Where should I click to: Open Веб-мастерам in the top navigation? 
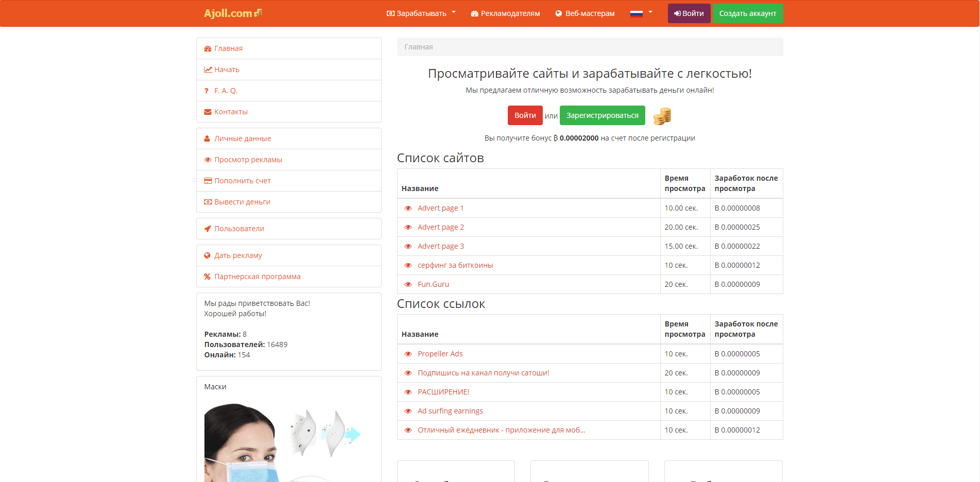click(584, 13)
